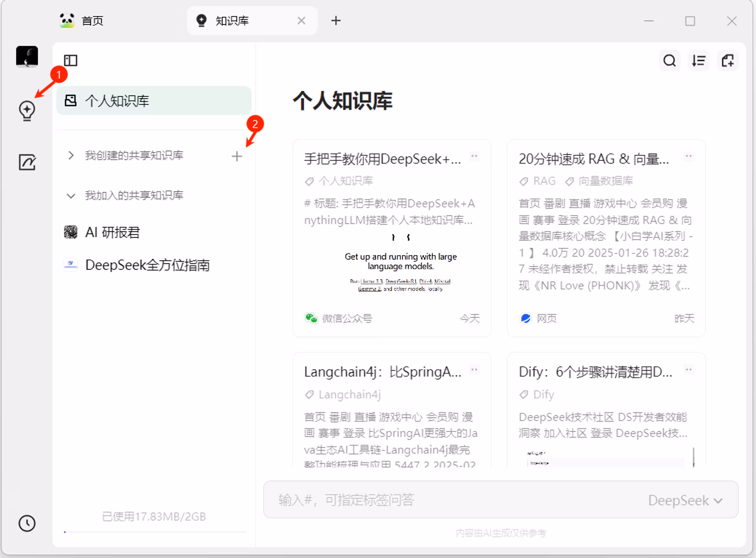The image size is (756, 558).
Task: Click the 我加入的共享知识库 section label
Action: coord(134,195)
